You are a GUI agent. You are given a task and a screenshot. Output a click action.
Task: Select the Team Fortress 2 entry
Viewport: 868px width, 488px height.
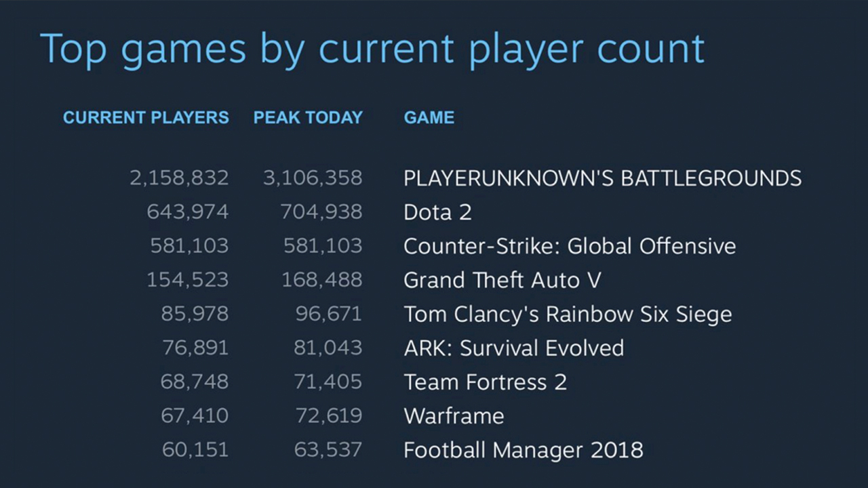pyautogui.click(x=485, y=382)
